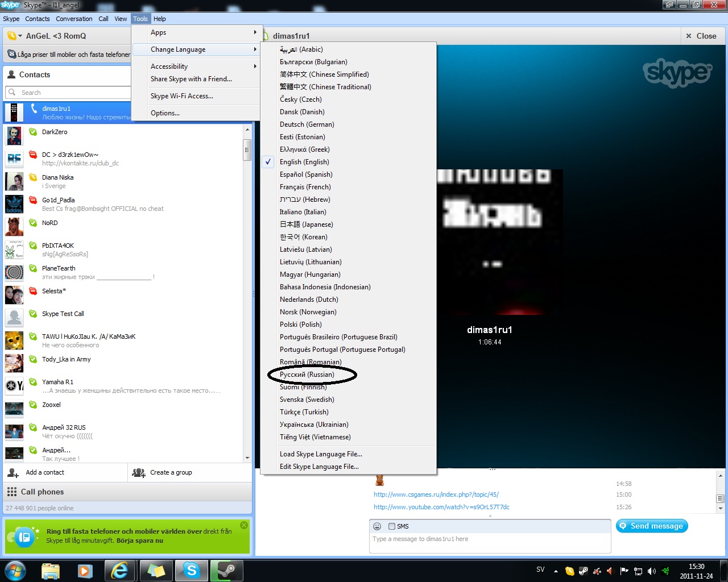Image resolution: width=728 pixels, height=582 pixels.
Task: Click Share Skype with a Friend...
Action: coord(191,79)
